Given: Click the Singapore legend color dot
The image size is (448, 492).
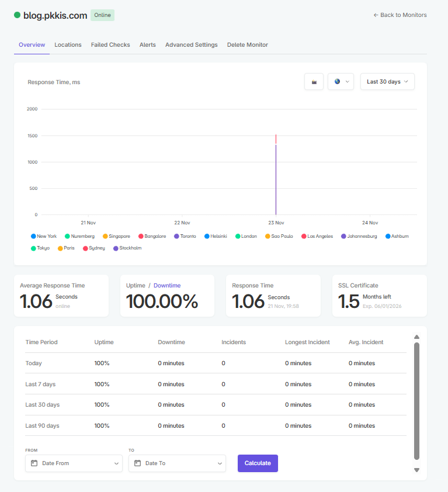Looking at the screenshot, I should [x=106, y=237].
